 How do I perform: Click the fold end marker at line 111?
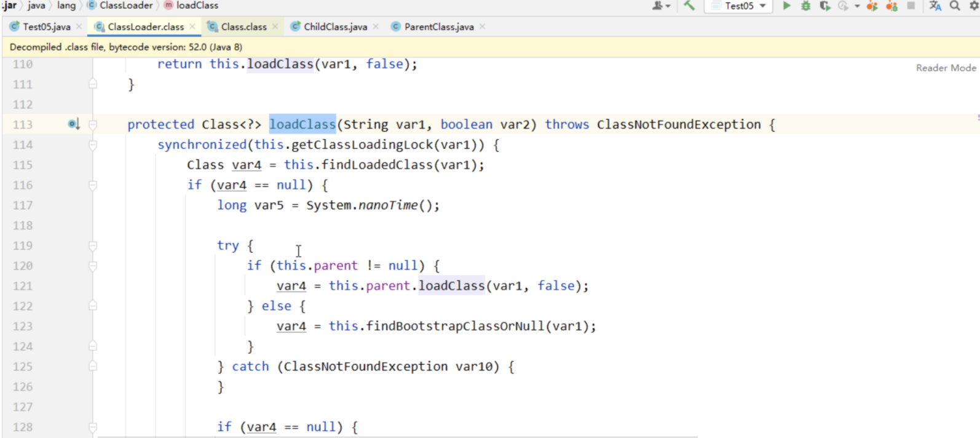93,84
